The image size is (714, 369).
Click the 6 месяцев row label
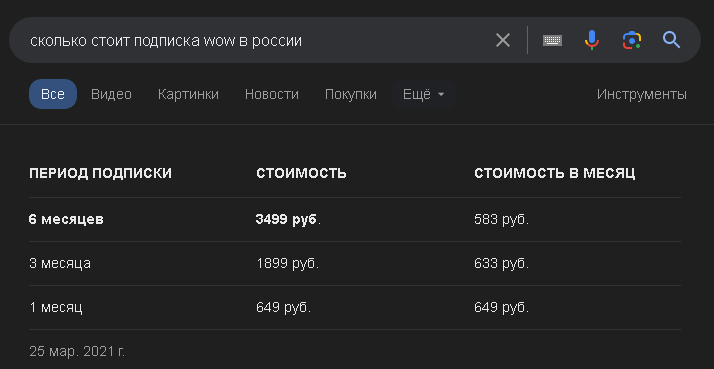66,220
